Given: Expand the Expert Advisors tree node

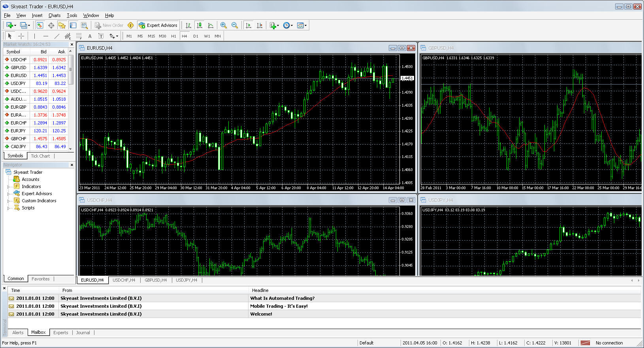Looking at the screenshot, I should [9, 194].
